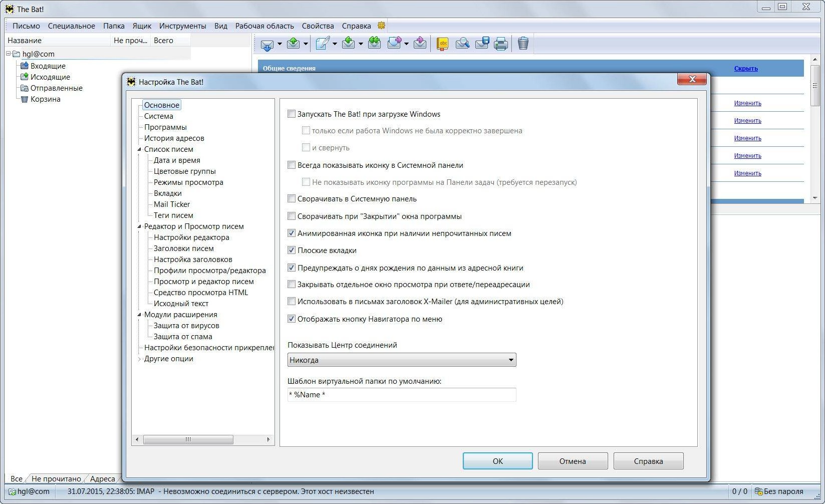Screen dimensions: 825x504
Task: Enable Запускать The Bat! при загрузке Windows
Action: point(292,114)
